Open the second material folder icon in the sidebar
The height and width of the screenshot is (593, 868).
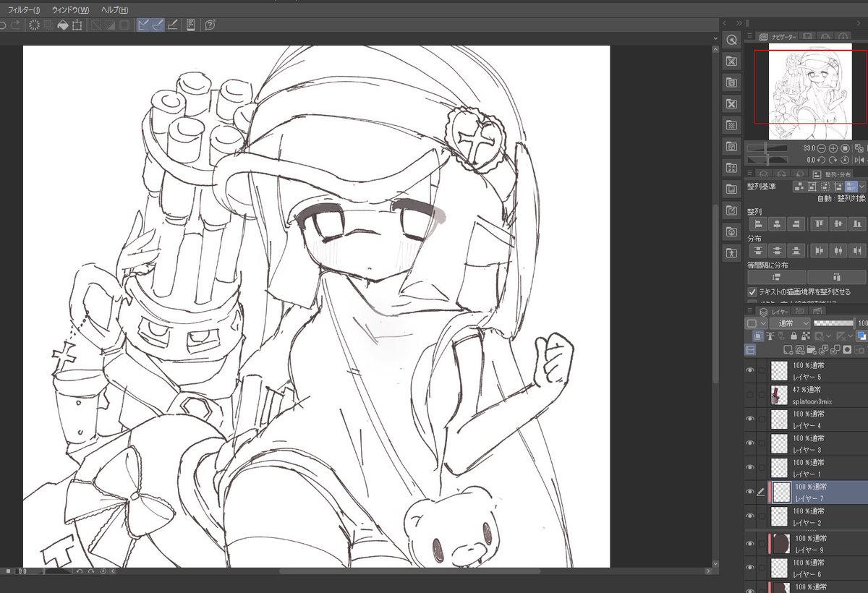click(731, 82)
